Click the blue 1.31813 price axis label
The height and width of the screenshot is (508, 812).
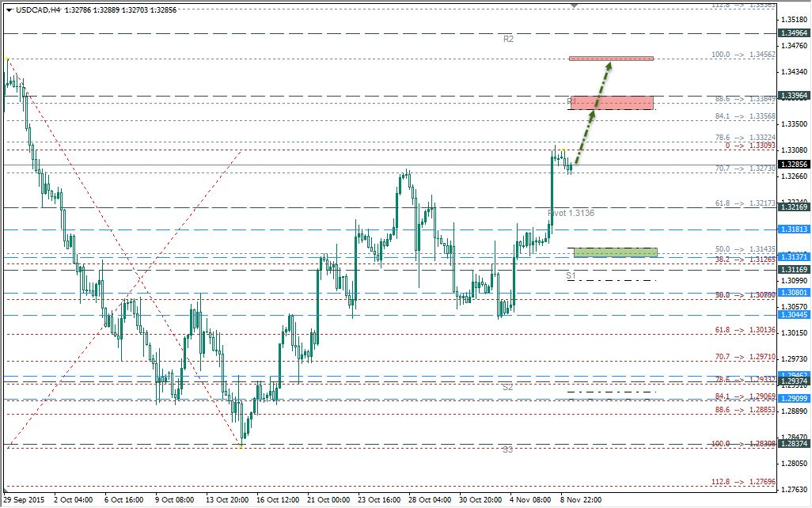[794, 229]
